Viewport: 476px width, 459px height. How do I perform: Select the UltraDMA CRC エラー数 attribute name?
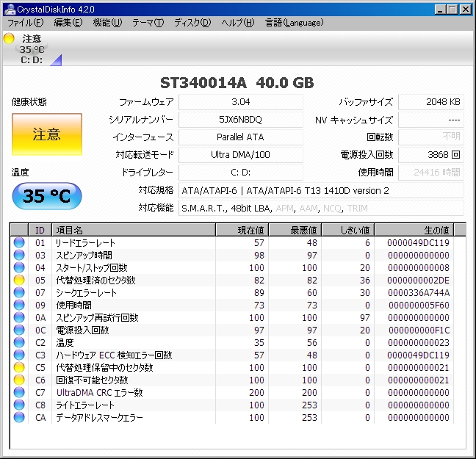coord(100,392)
